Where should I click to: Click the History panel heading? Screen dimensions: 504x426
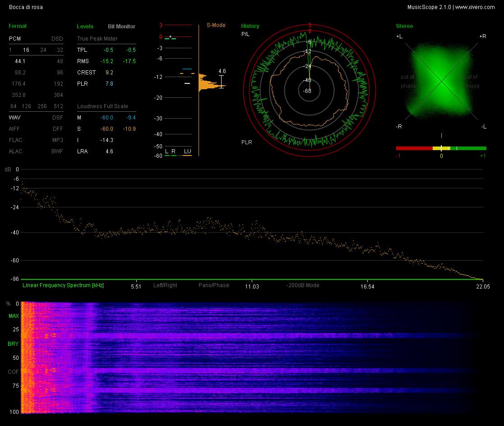coord(250,26)
